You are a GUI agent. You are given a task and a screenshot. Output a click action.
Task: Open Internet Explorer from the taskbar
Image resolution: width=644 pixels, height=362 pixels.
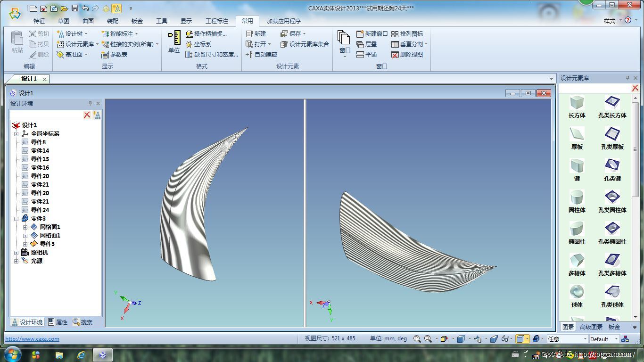(81, 354)
